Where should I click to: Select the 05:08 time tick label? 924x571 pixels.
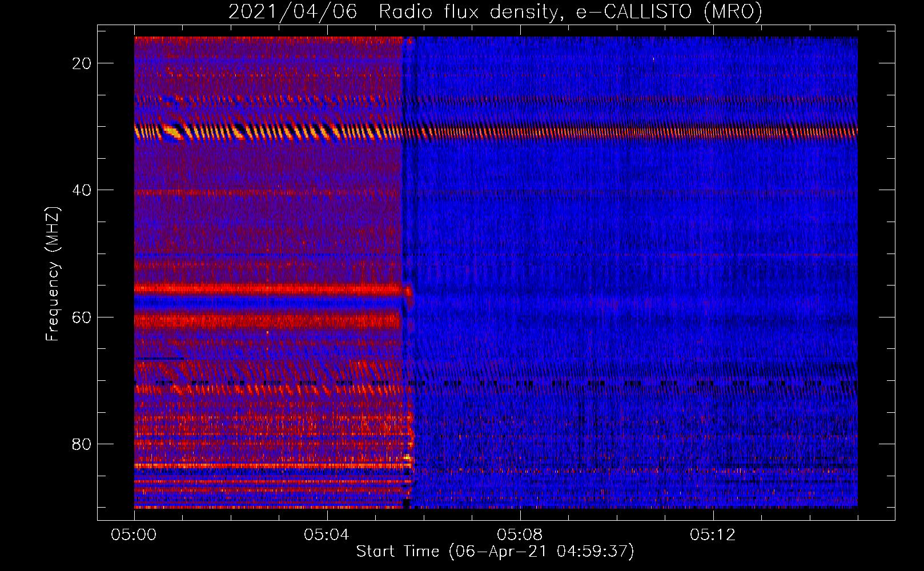coord(520,535)
